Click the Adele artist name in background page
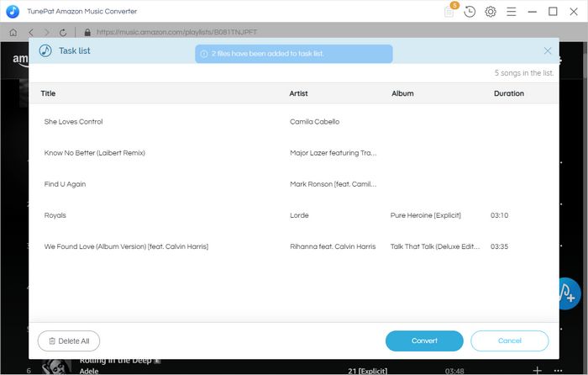This screenshot has width=588, height=375. tap(89, 371)
